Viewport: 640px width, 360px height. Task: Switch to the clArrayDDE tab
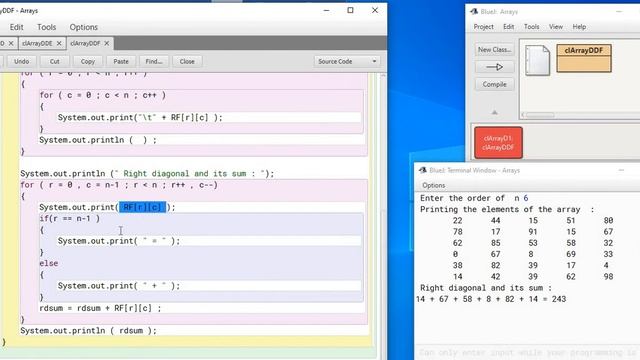[37, 43]
